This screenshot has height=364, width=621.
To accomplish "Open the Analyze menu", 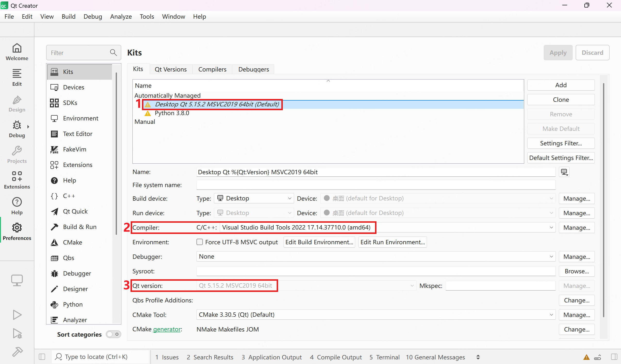I will 121,16.
